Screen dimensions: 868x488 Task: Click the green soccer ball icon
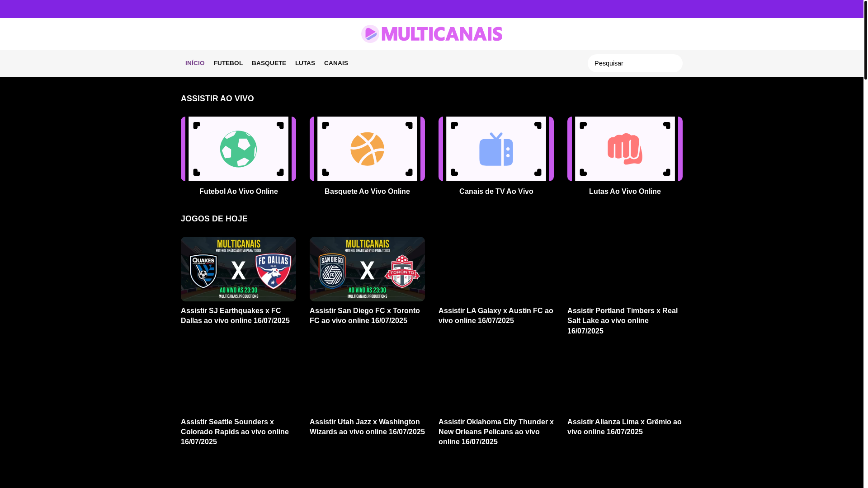(238, 149)
